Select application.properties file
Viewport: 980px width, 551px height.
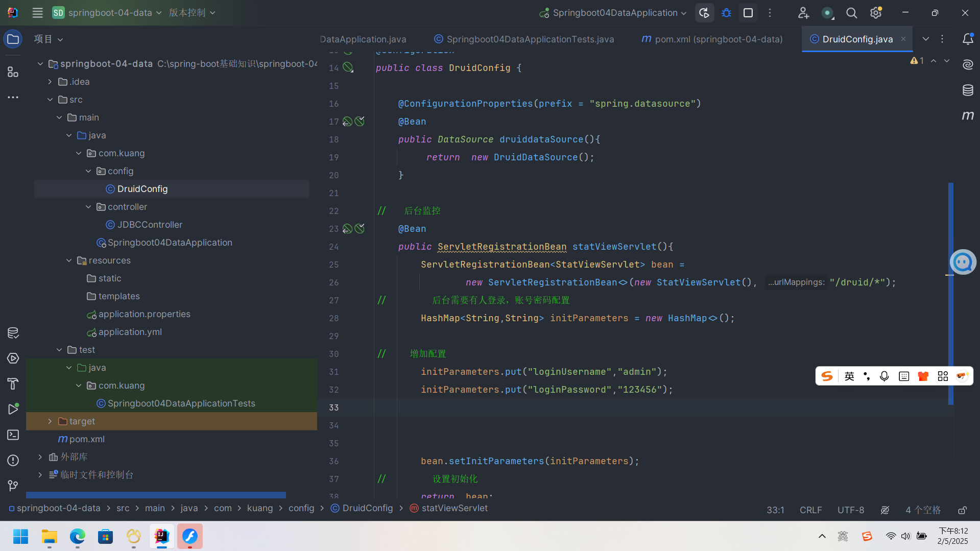click(144, 314)
